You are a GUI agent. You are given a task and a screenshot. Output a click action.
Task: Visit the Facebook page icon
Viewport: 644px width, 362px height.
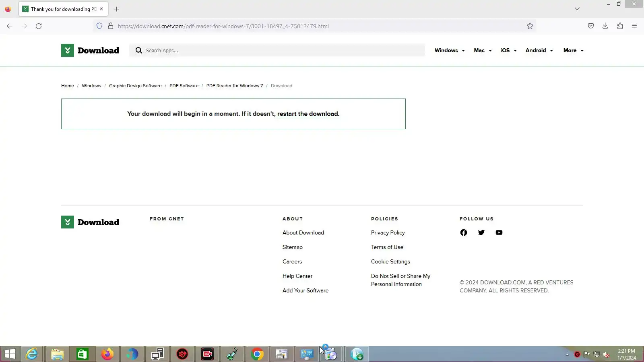pyautogui.click(x=464, y=232)
